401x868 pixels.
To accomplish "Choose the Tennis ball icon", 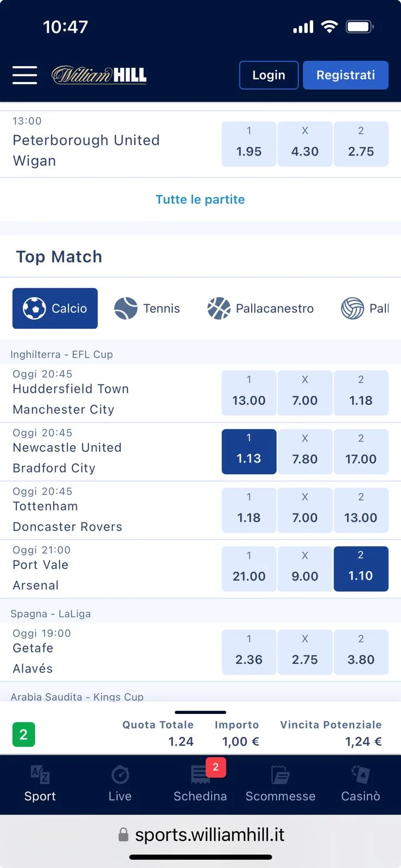I will click(x=126, y=308).
